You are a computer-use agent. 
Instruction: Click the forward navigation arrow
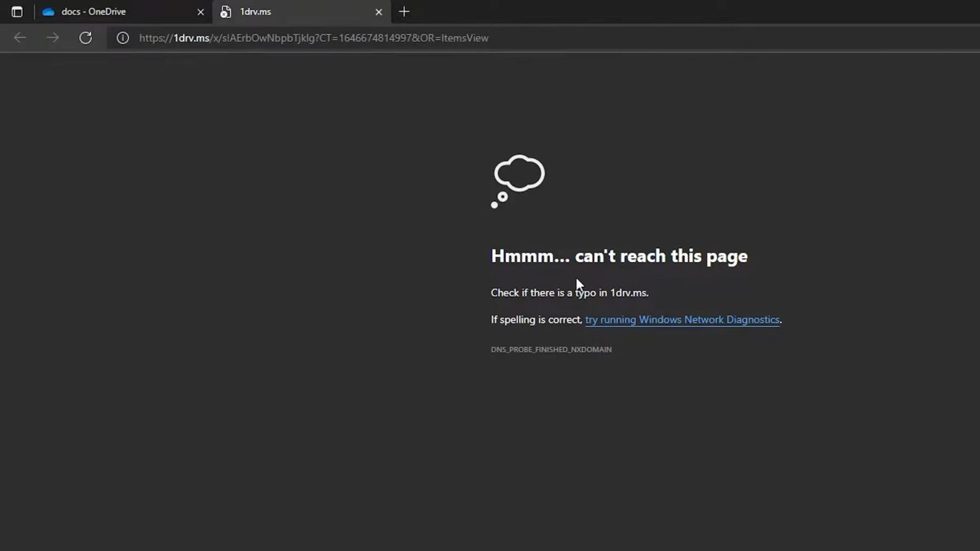[53, 38]
